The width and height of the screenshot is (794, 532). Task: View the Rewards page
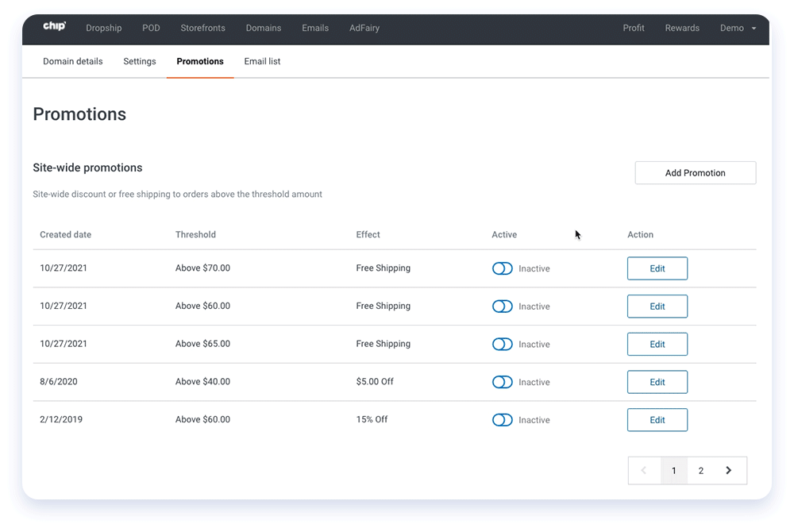(x=681, y=28)
